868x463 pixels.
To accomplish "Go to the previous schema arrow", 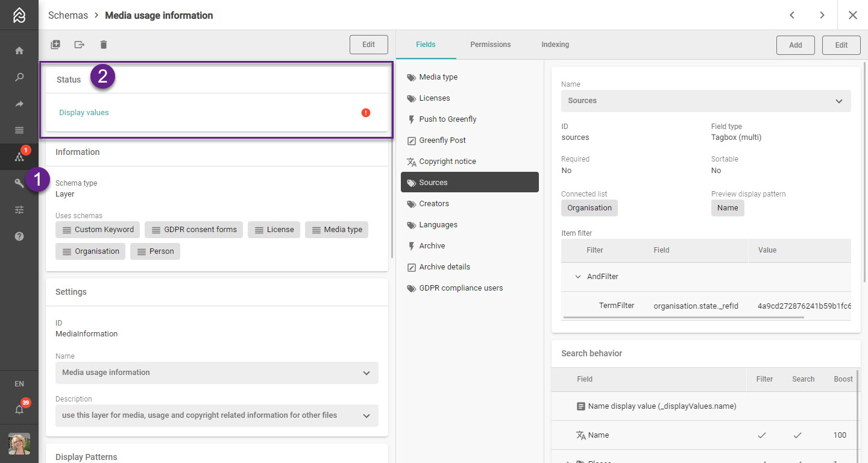I will 793,15.
